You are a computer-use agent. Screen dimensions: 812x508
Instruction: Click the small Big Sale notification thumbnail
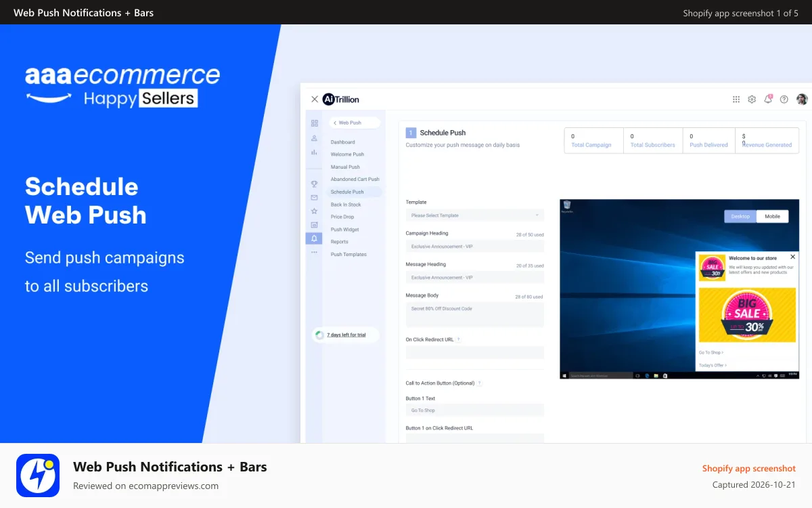712,268
